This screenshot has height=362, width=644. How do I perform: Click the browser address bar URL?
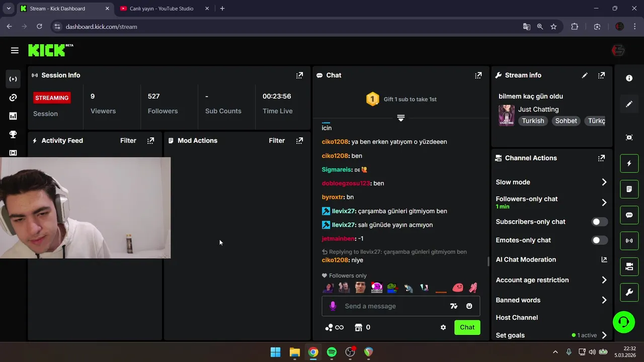pyautogui.click(x=101, y=27)
